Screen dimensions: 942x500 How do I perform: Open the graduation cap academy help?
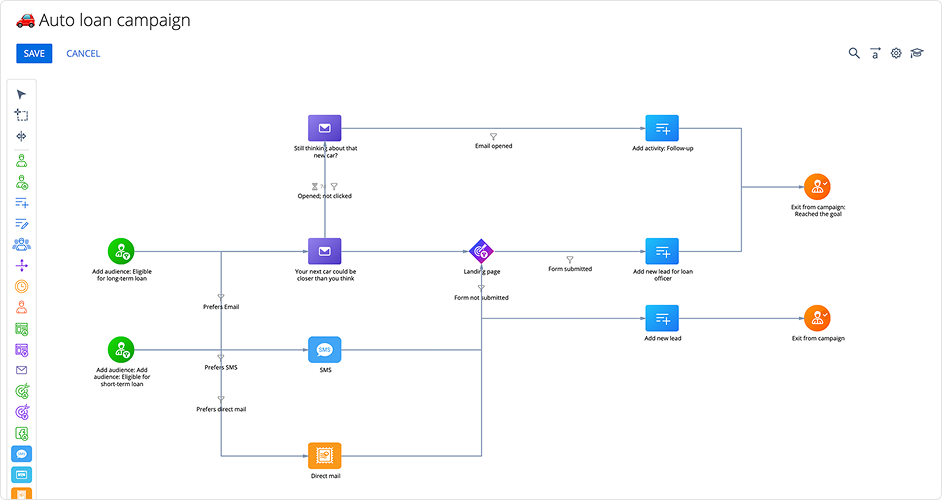click(916, 53)
